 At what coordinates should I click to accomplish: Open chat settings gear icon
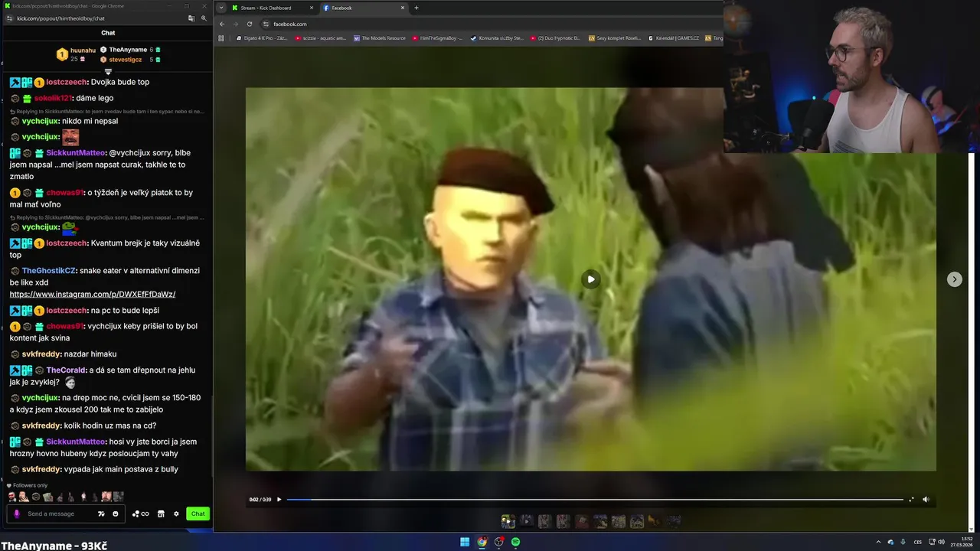[x=176, y=514]
